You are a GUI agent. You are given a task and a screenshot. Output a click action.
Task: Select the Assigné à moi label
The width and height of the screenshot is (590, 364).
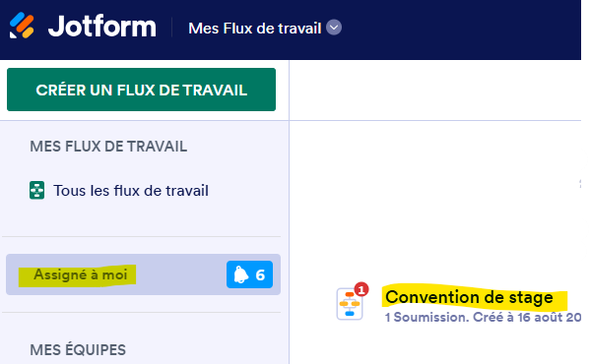tap(81, 274)
